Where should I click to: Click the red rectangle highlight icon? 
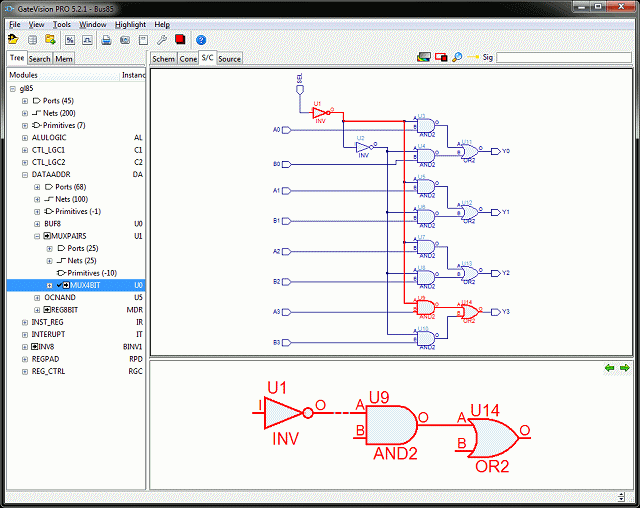(441, 57)
